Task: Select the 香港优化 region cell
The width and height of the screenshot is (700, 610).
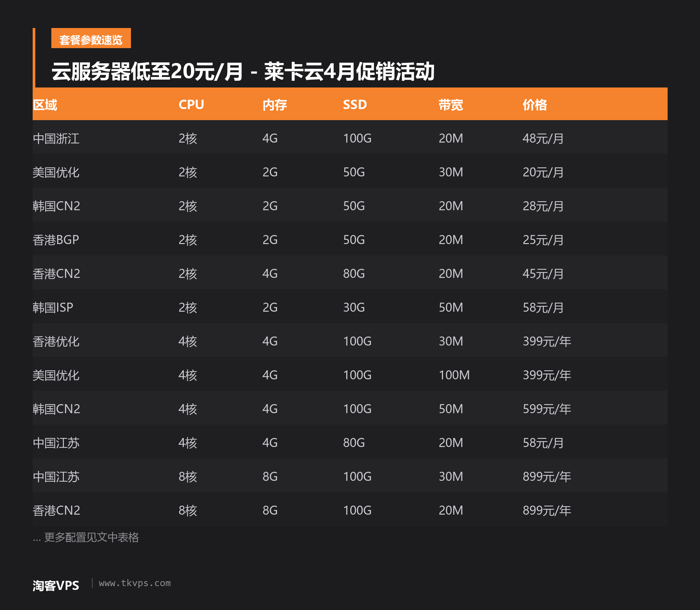Action: pos(56,341)
